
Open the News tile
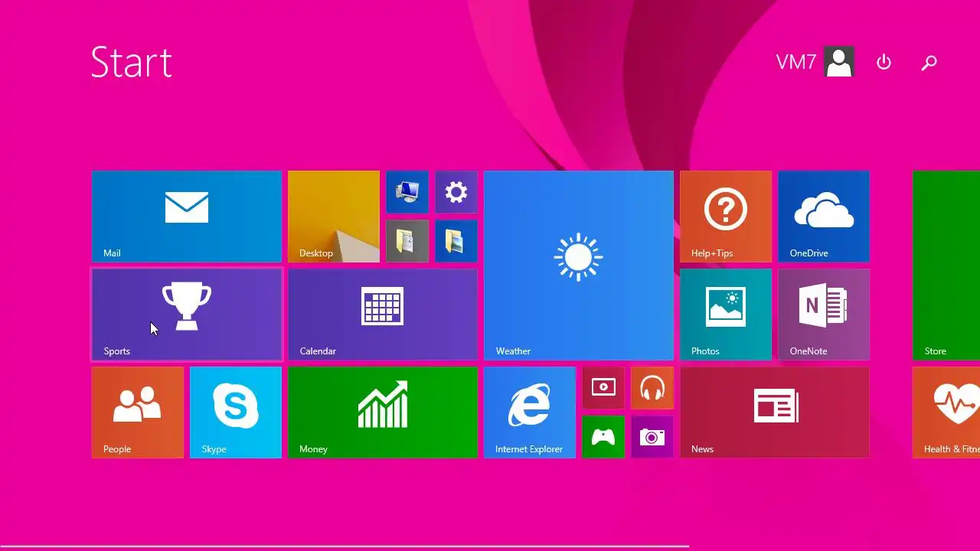coord(775,412)
